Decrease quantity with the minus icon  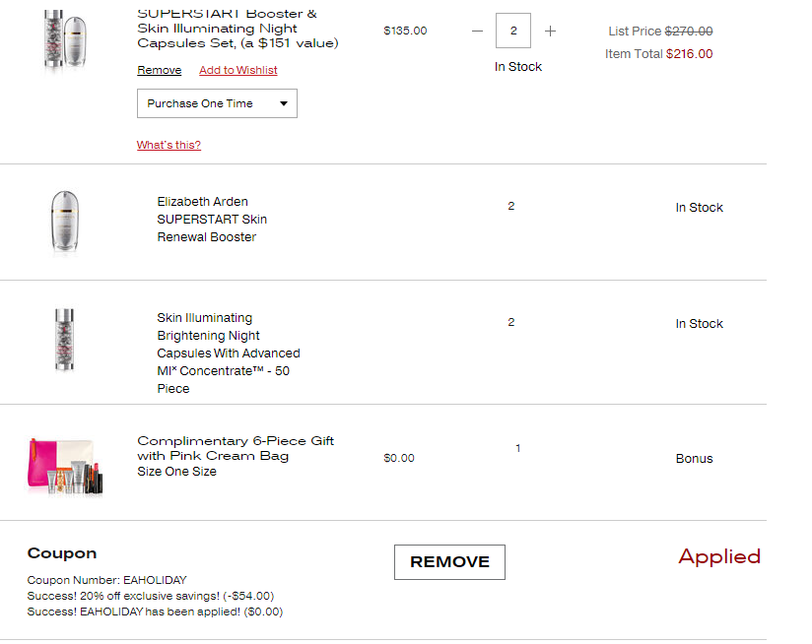click(x=477, y=32)
